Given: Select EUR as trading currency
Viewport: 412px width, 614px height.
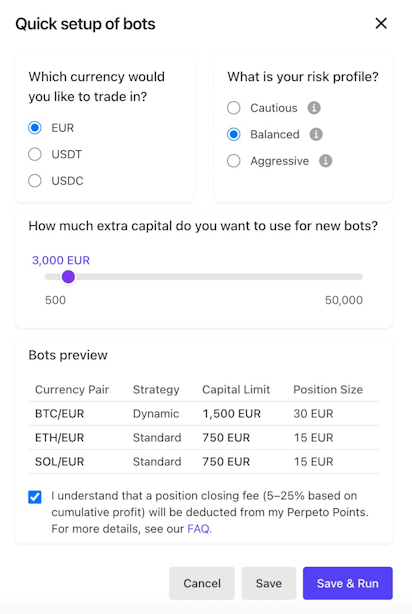Looking at the screenshot, I should pyautogui.click(x=35, y=128).
